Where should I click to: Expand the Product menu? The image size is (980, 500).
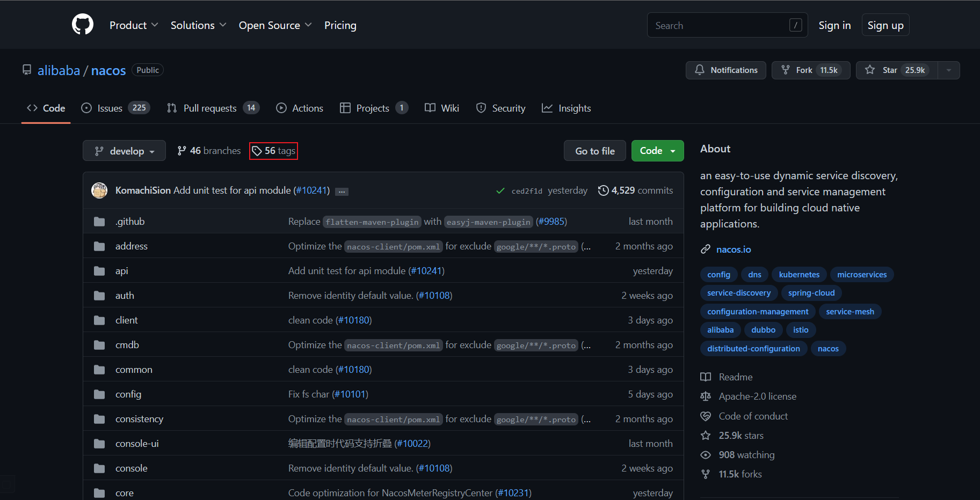[x=134, y=25]
